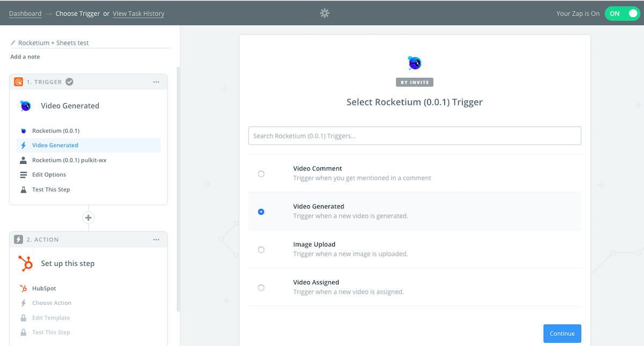Click the person account icon for pulkit-wx

pyautogui.click(x=23, y=160)
